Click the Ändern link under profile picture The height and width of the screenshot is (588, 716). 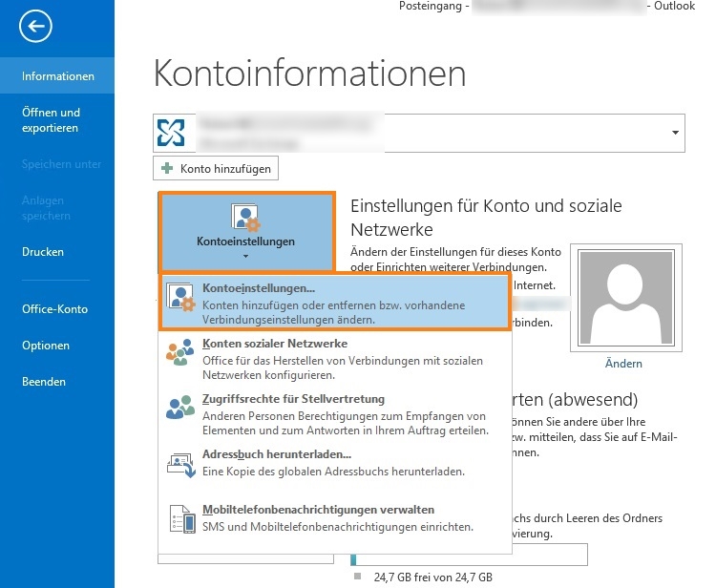click(x=623, y=364)
